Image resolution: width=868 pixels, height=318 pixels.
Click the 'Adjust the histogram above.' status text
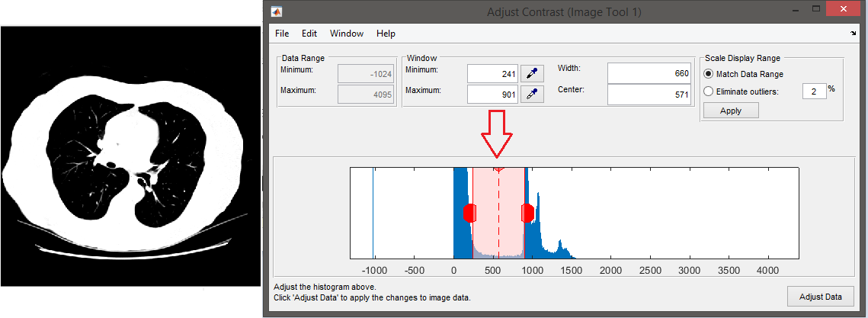coord(325,287)
